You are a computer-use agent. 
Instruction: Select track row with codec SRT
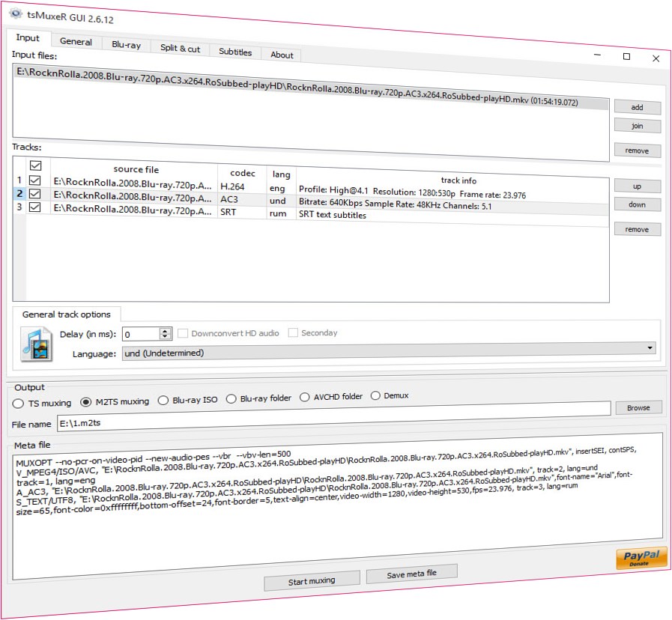(317, 213)
